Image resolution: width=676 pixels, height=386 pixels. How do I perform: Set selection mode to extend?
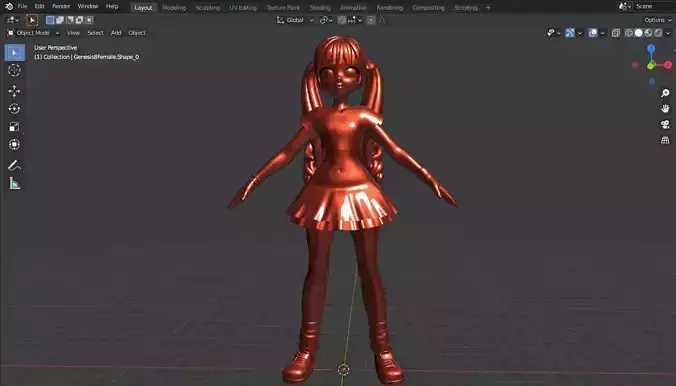[x=60, y=20]
